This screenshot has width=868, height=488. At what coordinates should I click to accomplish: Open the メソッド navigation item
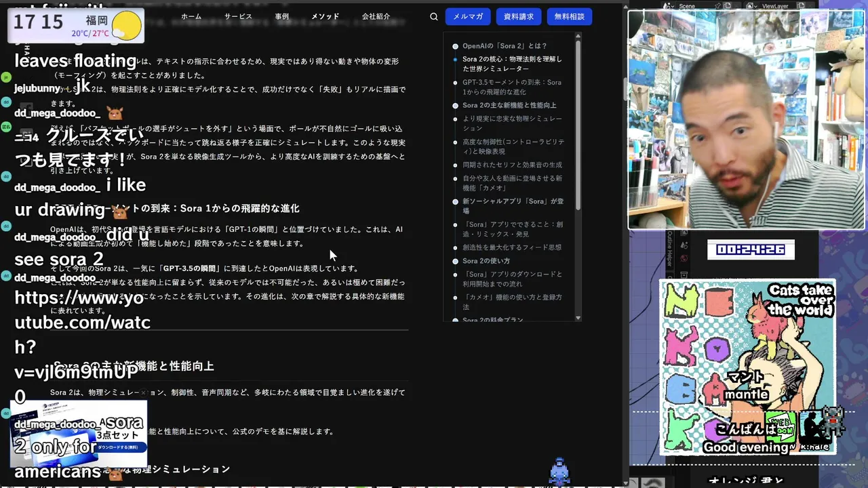click(x=325, y=17)
